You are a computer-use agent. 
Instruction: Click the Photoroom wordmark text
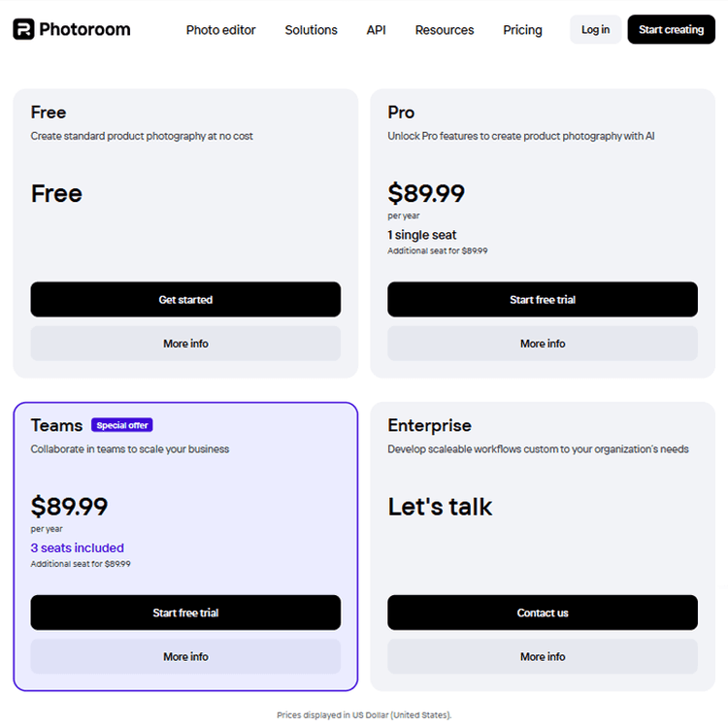pos(84,30)
